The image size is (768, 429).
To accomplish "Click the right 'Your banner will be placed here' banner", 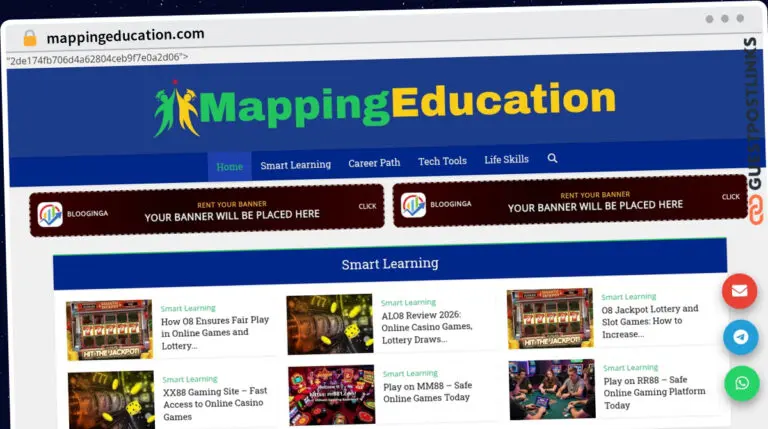I will (570, 201).
